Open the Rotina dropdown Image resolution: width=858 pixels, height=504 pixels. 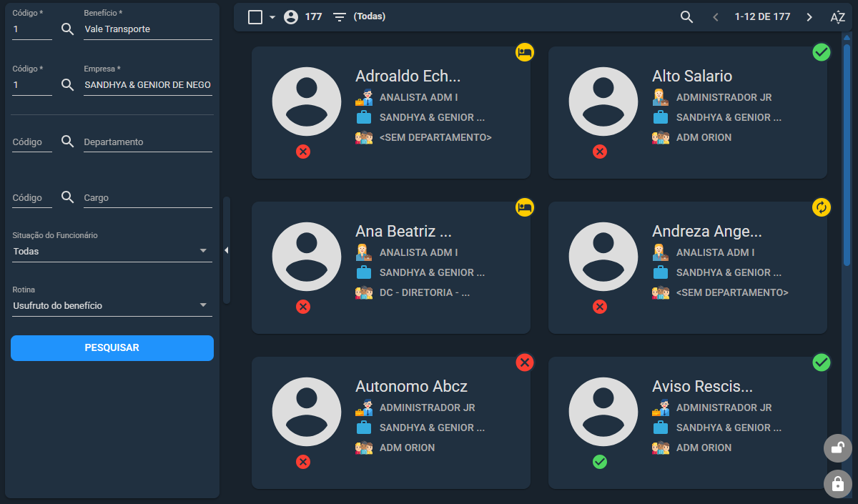tap(112, 305)
